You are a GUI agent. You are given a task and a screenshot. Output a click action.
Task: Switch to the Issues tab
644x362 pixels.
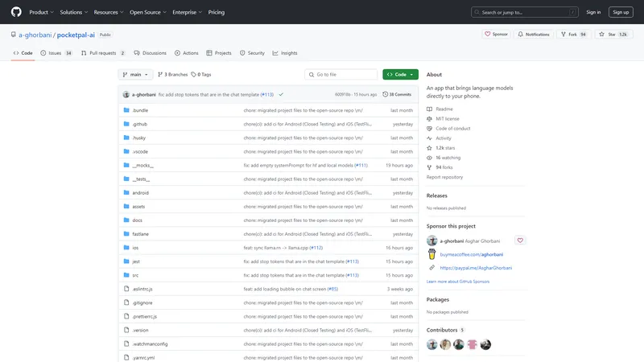coord(56,53)
